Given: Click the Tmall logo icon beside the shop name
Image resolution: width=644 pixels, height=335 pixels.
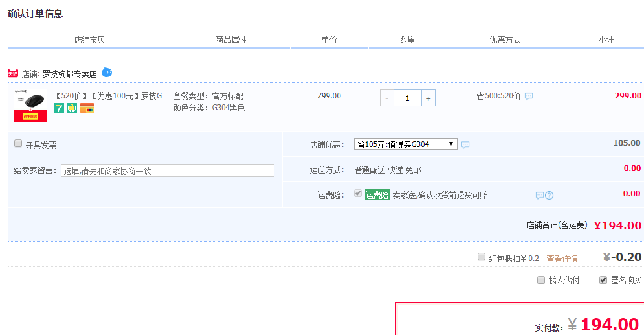Looking at the screenshot, I should [x=13, y=74].
